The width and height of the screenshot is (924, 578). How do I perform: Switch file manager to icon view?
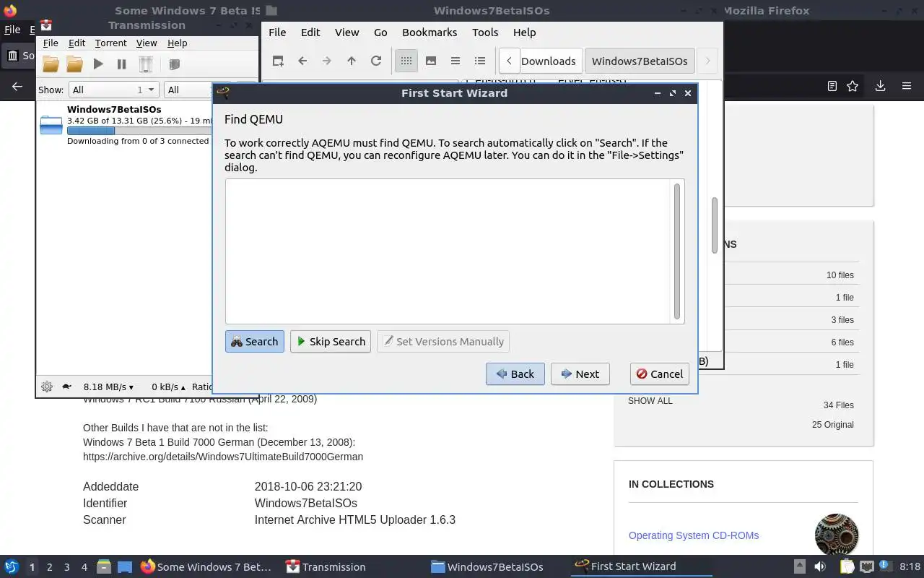pyautogui.click(x=406, y=61)
